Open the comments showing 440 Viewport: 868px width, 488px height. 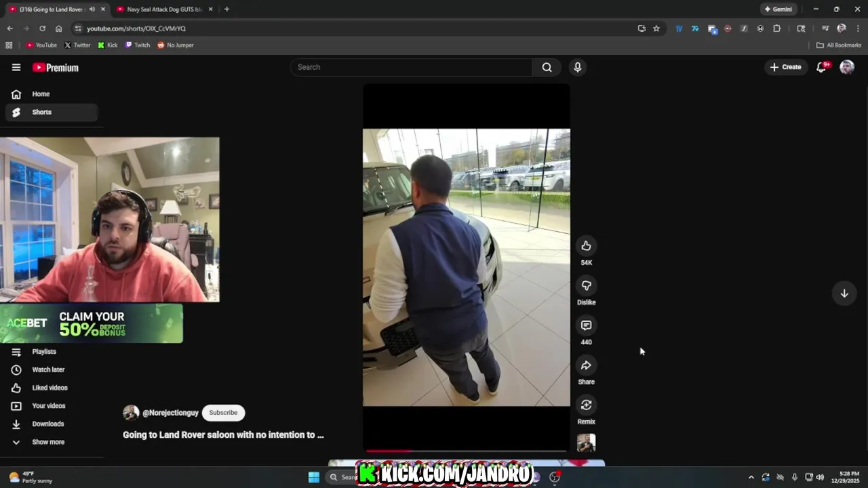tap(587, 325)
